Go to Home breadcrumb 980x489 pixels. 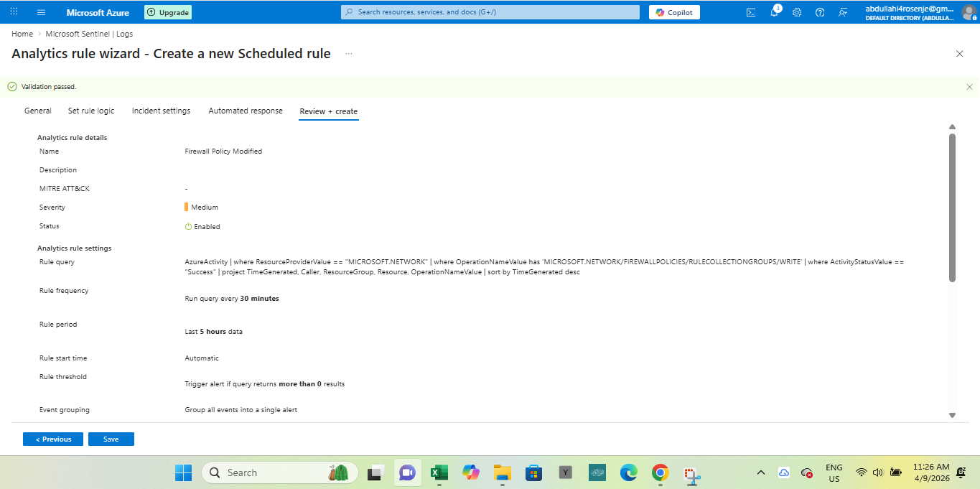22,34
